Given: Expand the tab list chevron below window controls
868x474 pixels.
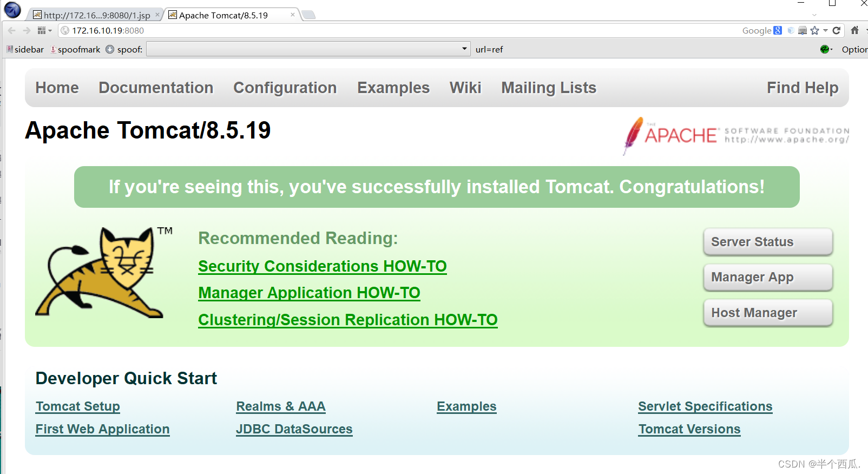Looking at the screenshot, I should pyautogui.click(x=814, y=15).
